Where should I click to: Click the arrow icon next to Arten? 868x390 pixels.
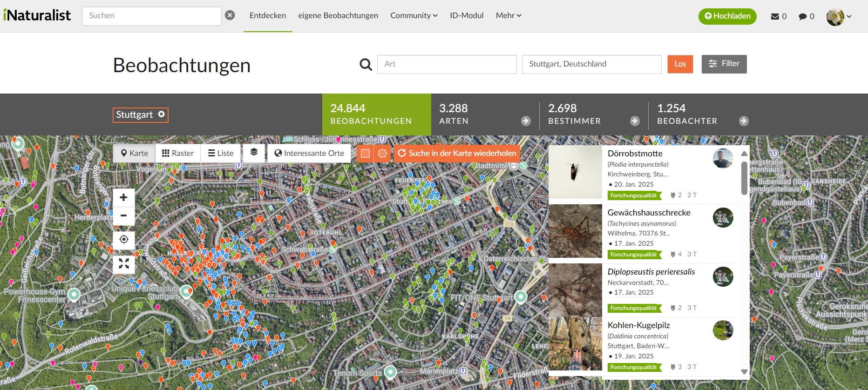click(x=526, y=121)
